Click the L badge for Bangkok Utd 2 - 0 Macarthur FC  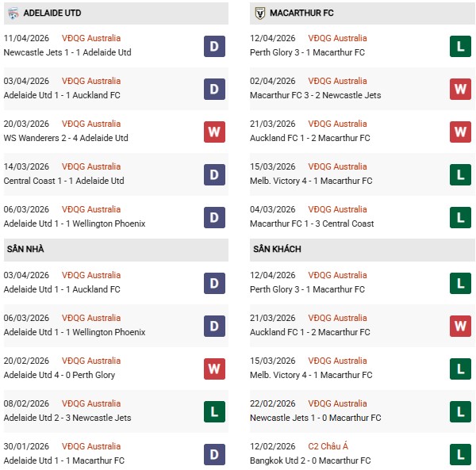[461, 454]
